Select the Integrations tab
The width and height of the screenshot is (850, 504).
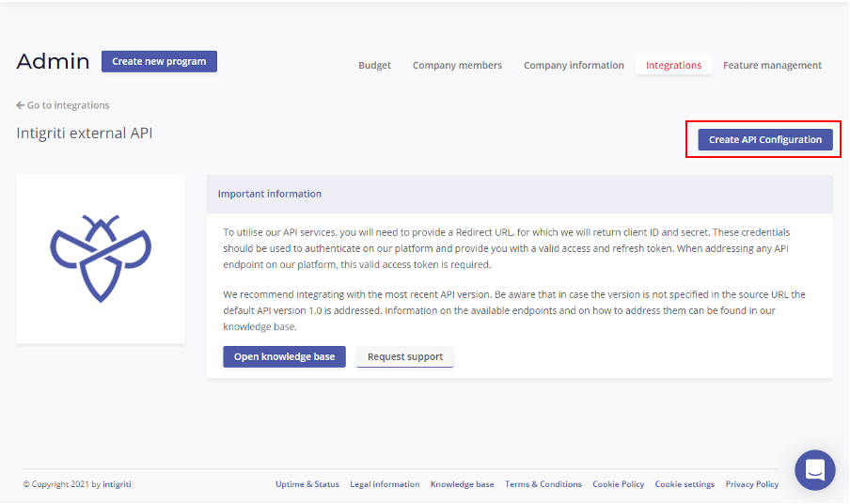[x=673, y=65]
